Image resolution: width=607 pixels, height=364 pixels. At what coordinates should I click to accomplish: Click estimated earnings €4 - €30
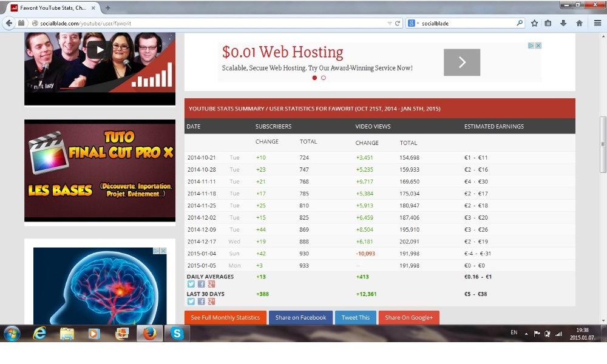[476, 181]
